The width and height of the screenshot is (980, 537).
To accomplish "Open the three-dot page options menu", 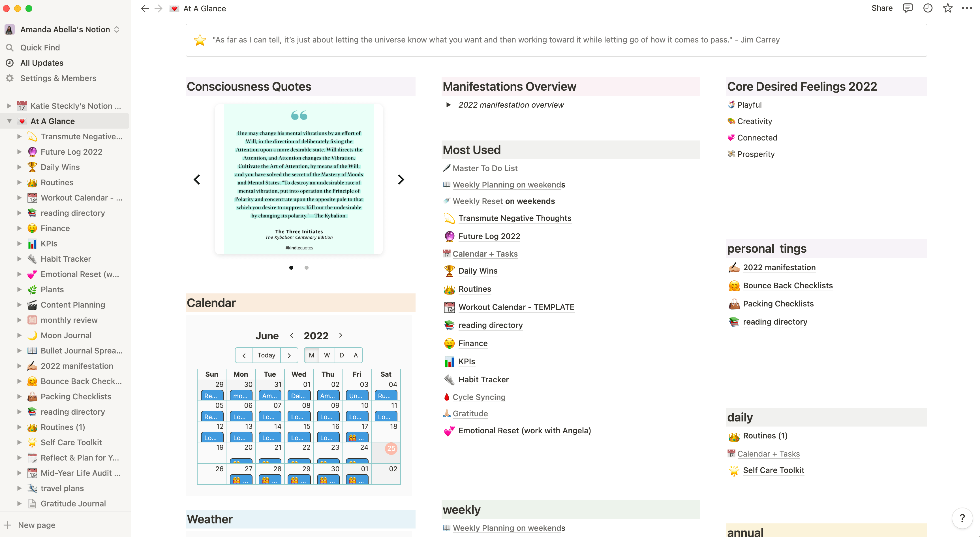I will (x=967, y=8).
